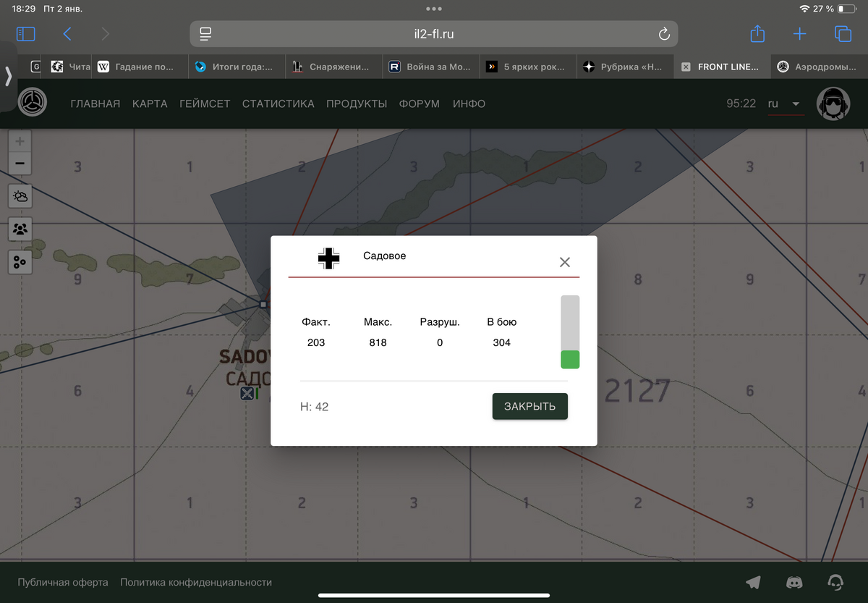Open the Telegram link in footer
Viewport: 868px width, 603px height.
753,582
